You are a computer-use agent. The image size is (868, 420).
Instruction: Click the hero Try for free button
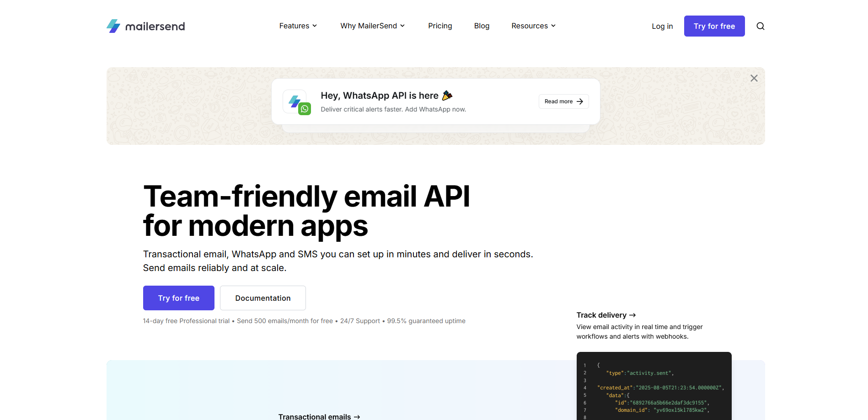(x=179, y=298)
